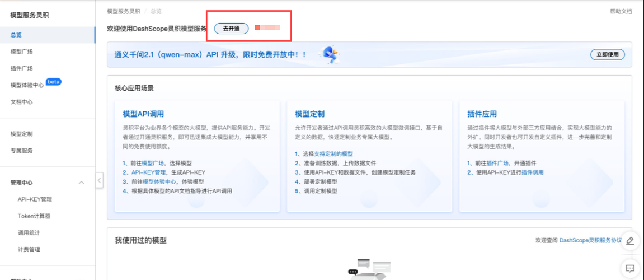Click the 通义千问2.1 banner headline
Image resolution: width=644 pixels, height=280 pixels.
click(x=211, y=54)
